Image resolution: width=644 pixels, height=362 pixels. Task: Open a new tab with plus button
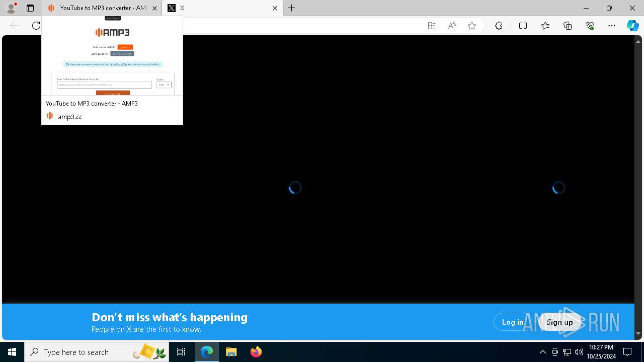(292, 8)
